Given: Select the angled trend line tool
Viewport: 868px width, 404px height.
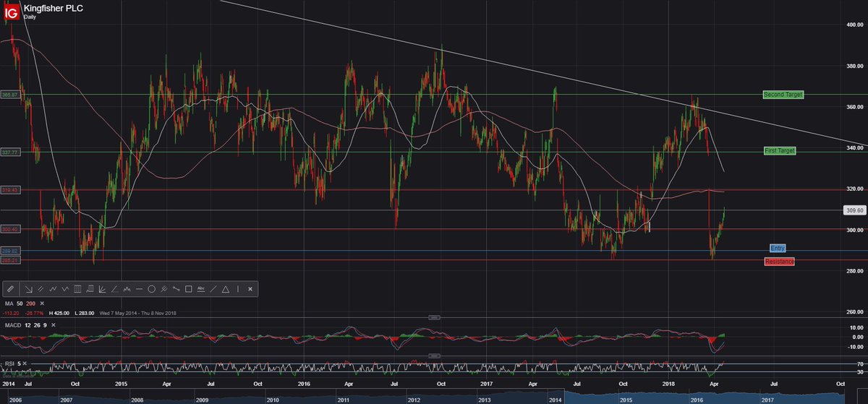Looking at the screenshot, I should pyautogui.click(x=114, y=289).
